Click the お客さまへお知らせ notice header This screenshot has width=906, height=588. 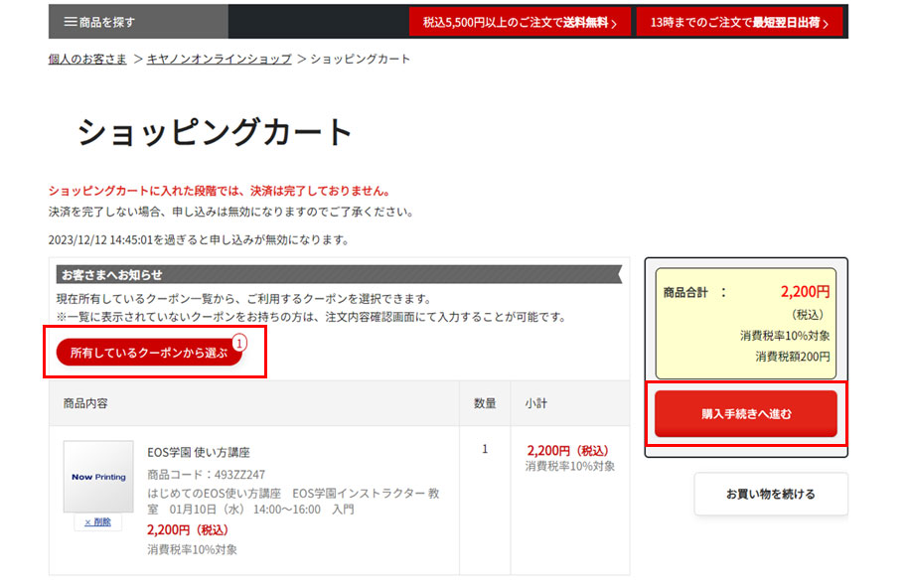click(x=111, y=275)
